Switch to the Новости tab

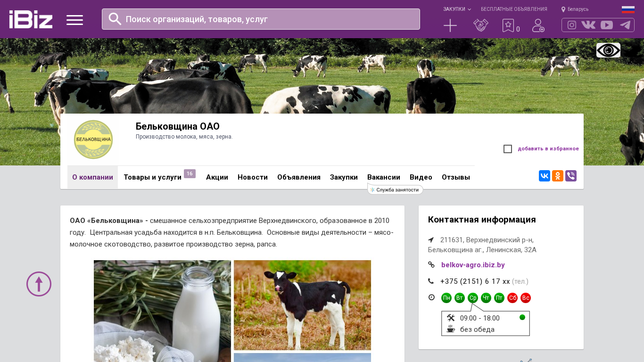pos(253,177)
